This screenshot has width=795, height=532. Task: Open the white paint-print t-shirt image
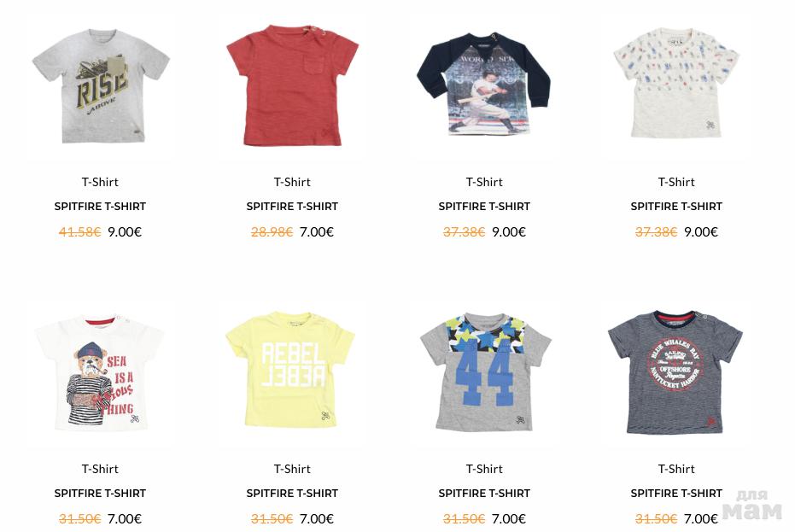point(675,83)
